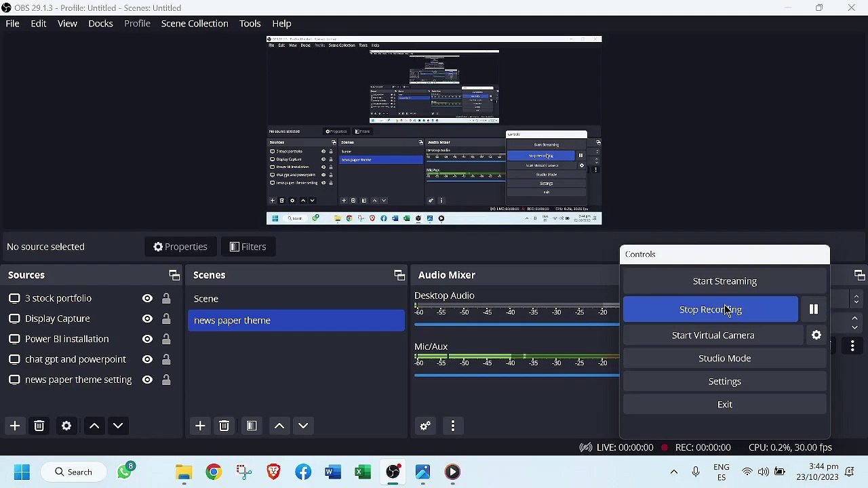Open the View menu

pyautogui.click(x=67, y=23)
